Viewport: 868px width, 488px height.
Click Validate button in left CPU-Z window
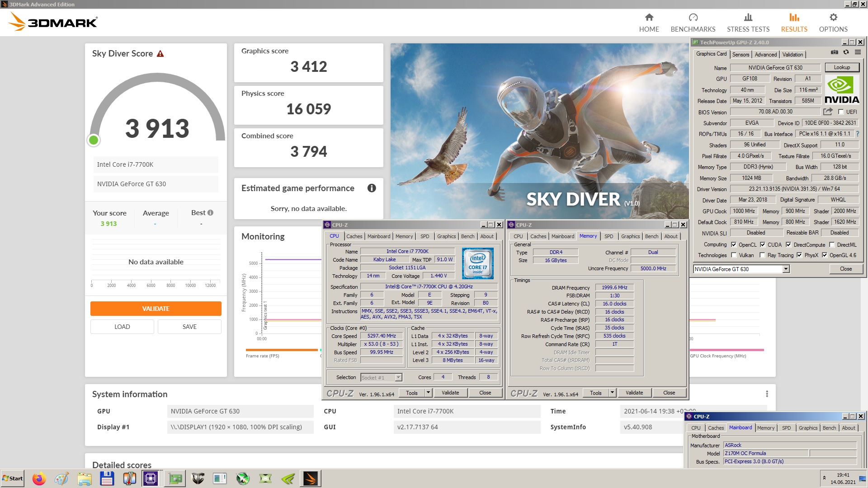tap(450, 393)
